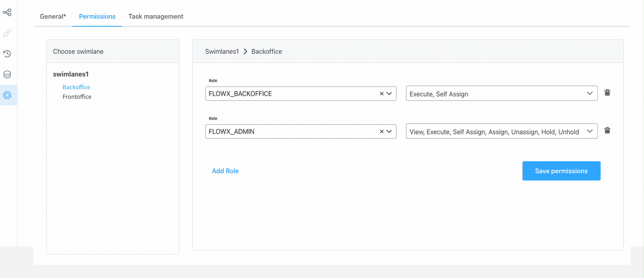644x278 pixels.
Task: Delete the FLOWX_BACKOFFICE role row
Action: (x=607, y=93)
